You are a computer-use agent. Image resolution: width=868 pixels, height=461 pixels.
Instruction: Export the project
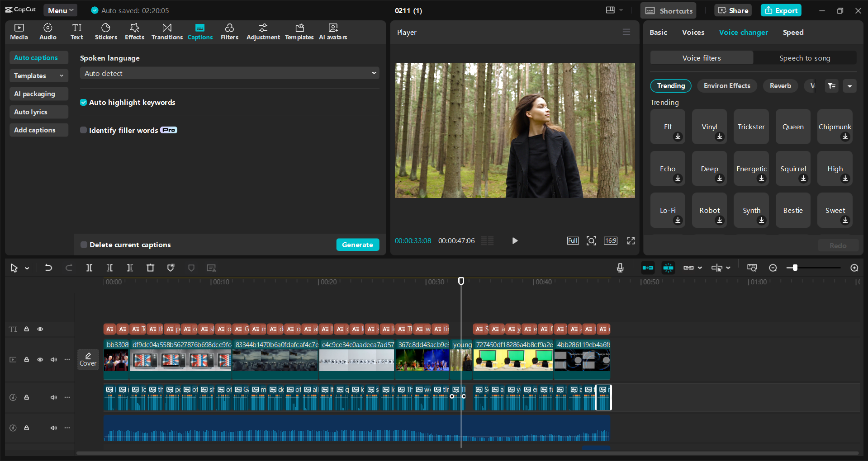click(781, 10)
